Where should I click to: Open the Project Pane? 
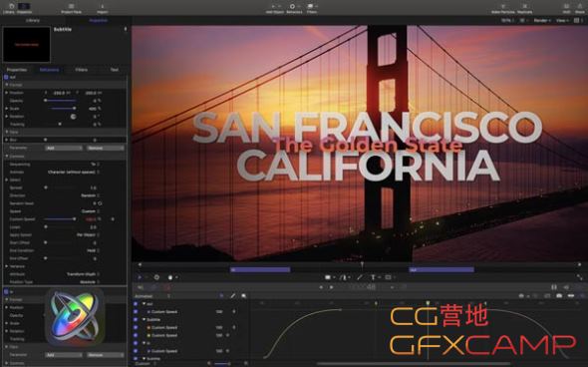pyautogui.click(x=71, y=8)
